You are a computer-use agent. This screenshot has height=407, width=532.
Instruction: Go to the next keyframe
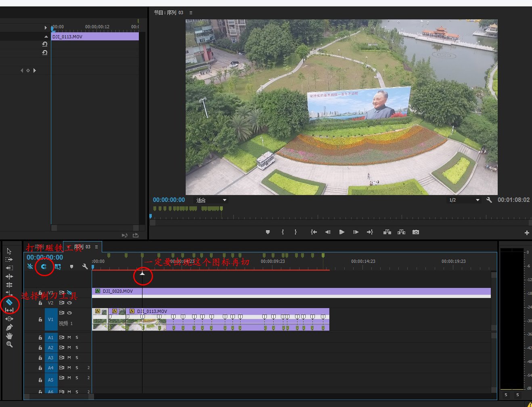(35, 70)
